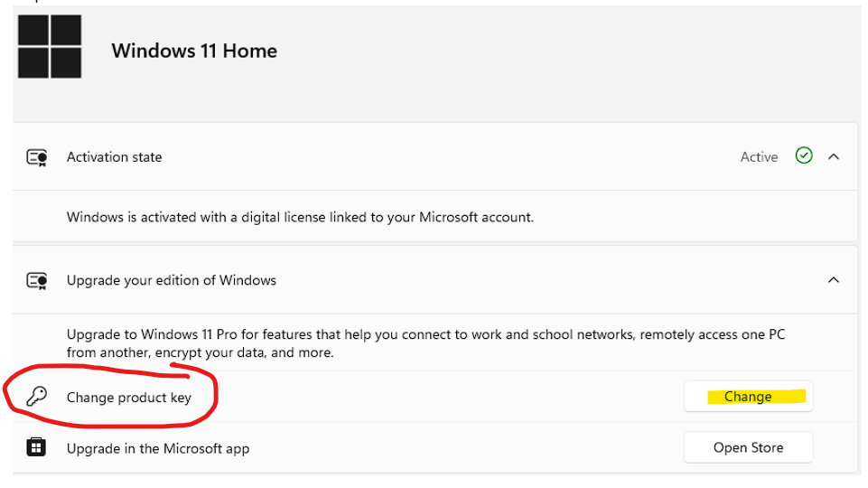
Task: Click the Upgrade edition certificate icon
Action: click(37, 280)
